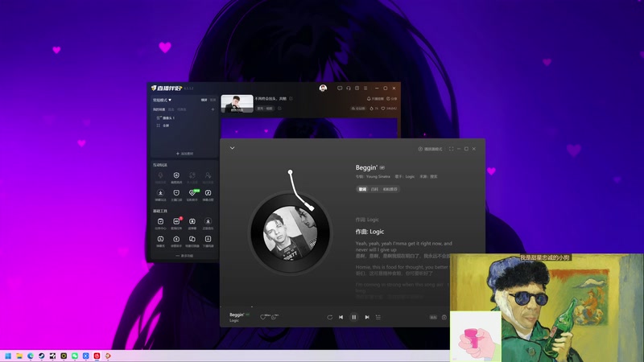Open Microsoft Edge from the taskbar
The image size is (644, 362).
point(31,356)
